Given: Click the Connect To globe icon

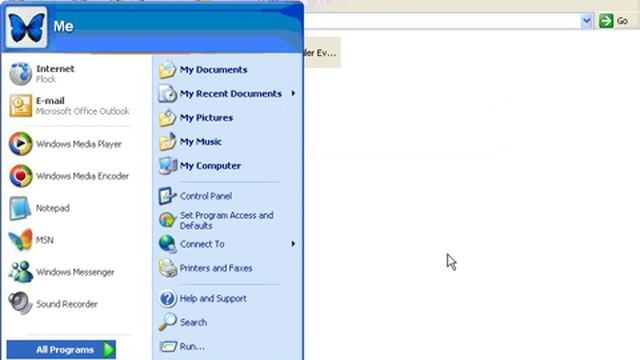Looking at the screenshot, I should [167, 244].
